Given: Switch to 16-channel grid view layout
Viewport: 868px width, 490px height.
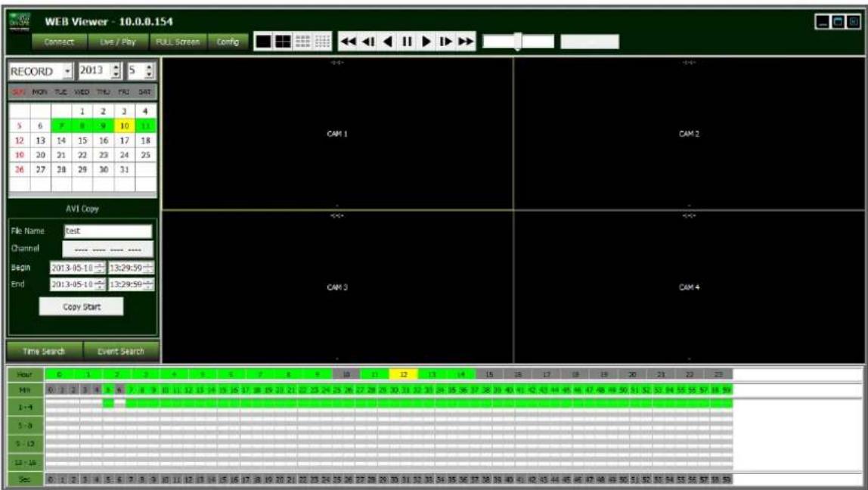Looking at the screenshot, I should [x=322, y=42].
